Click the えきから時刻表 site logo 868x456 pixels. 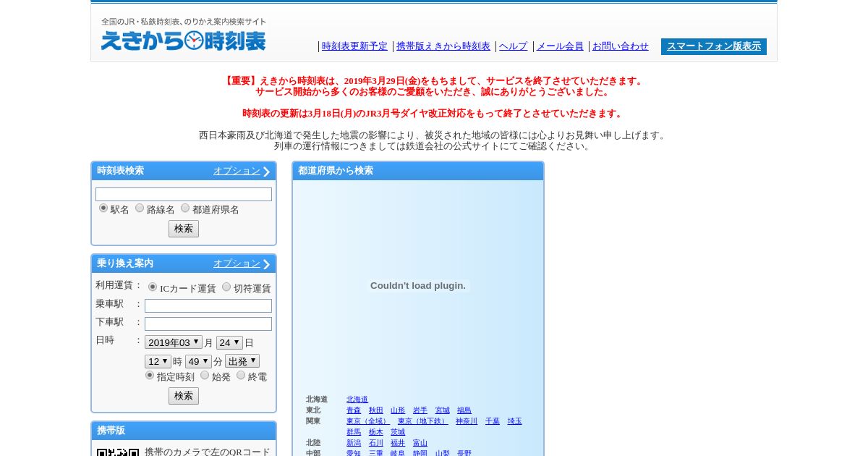point(183,41)
